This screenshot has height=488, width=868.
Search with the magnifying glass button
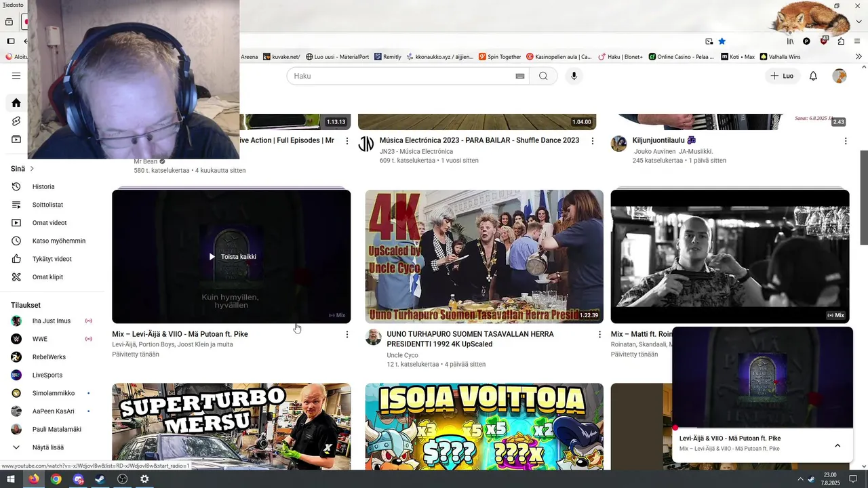543,76
